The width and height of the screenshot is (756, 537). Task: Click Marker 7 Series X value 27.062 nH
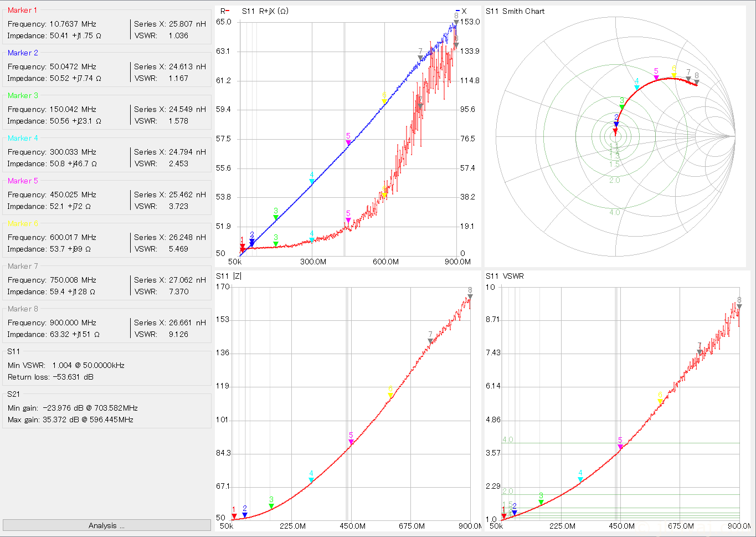pyautogui.click(x=187, y=280)
